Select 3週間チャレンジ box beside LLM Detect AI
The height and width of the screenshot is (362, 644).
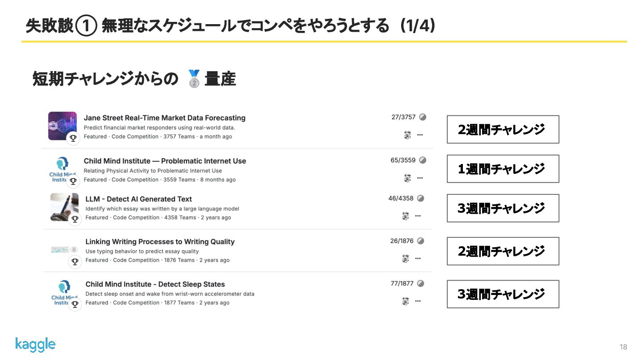[503, 208]
